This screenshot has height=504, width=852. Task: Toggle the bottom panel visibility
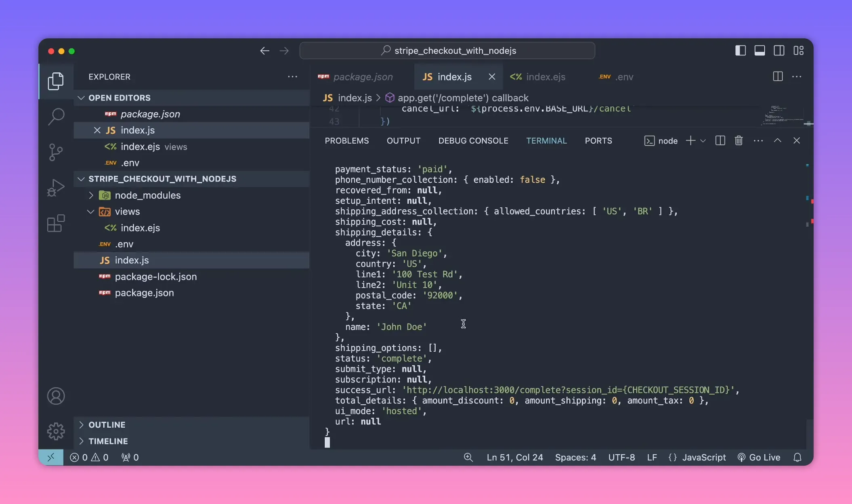tap(760, 50)
